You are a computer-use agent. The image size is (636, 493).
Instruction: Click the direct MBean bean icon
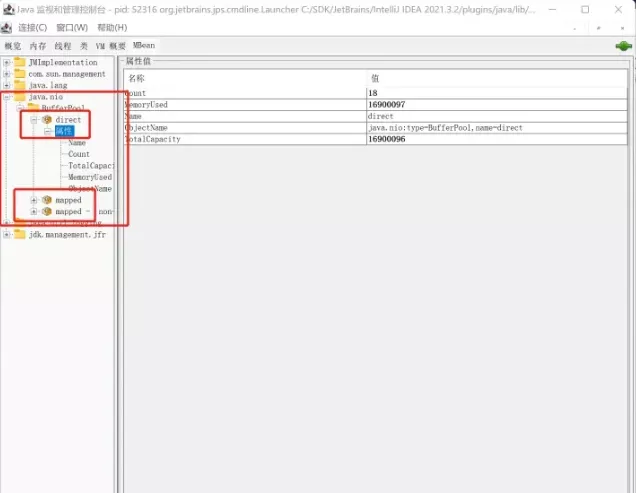[47, 119]
